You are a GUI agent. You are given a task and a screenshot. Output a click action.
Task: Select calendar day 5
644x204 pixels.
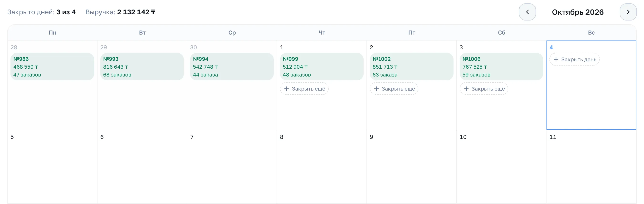point(52,167)
